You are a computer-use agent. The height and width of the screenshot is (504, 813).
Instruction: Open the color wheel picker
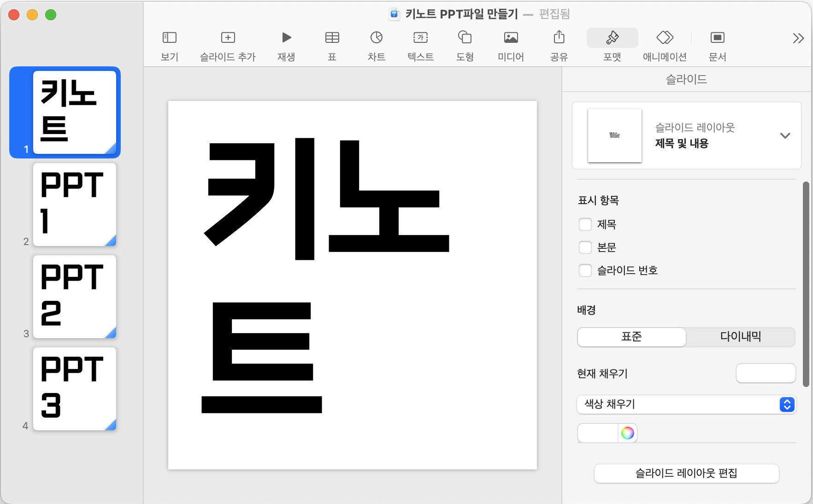(x=627, y=433)
